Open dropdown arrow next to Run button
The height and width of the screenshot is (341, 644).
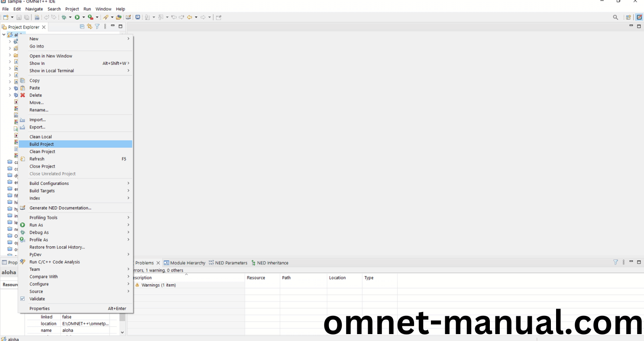click(x=84, y=17)
